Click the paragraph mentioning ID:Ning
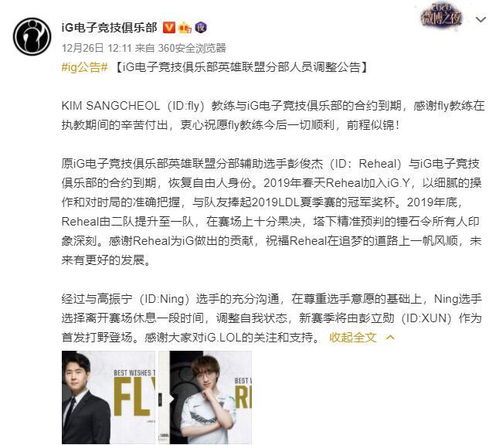Viewport: 499px width, 445px height. pos(271,318)
